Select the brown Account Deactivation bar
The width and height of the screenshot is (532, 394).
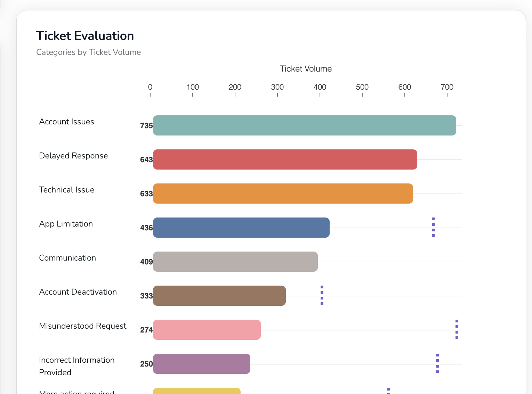click(219, 296)
